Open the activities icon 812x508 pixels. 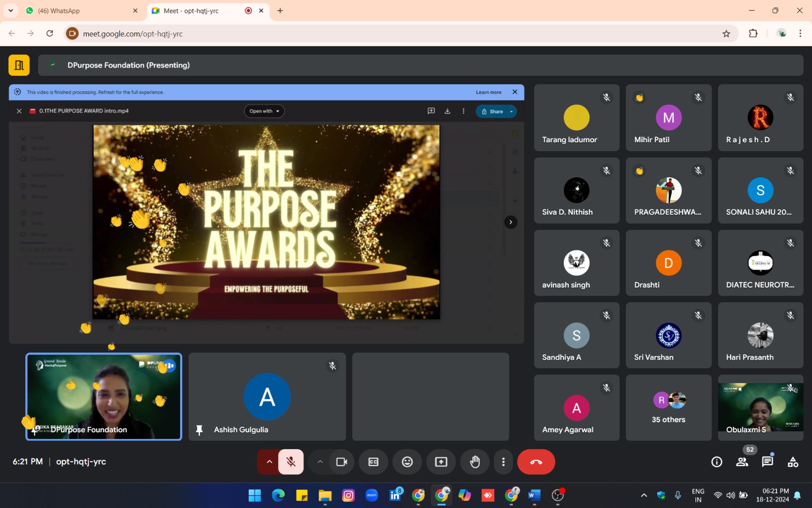pos(793,462)
